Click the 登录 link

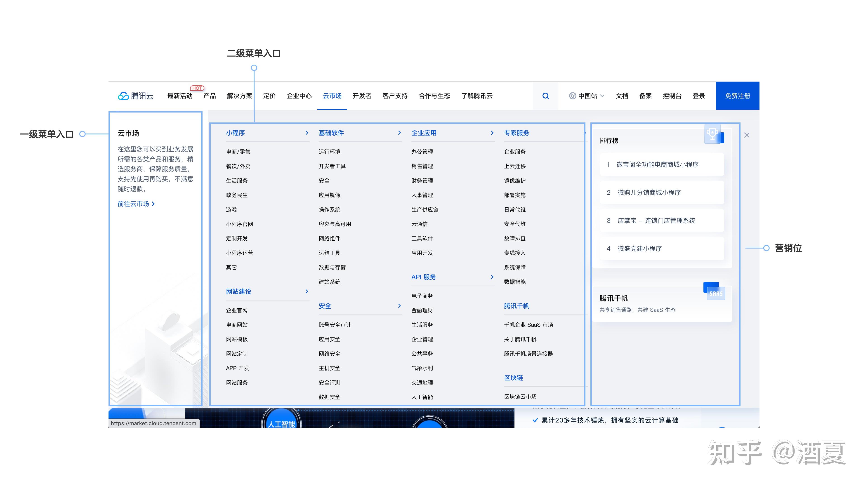pos(699,96)
